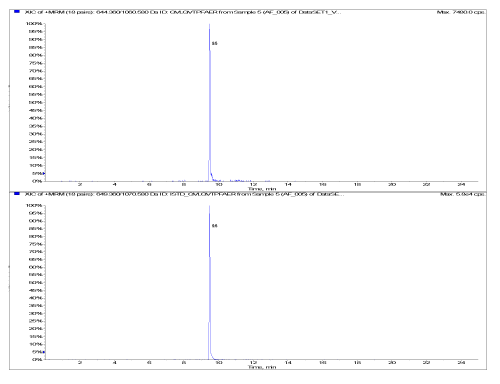Click the 2 minute tick on top time axis

[80, 184]
